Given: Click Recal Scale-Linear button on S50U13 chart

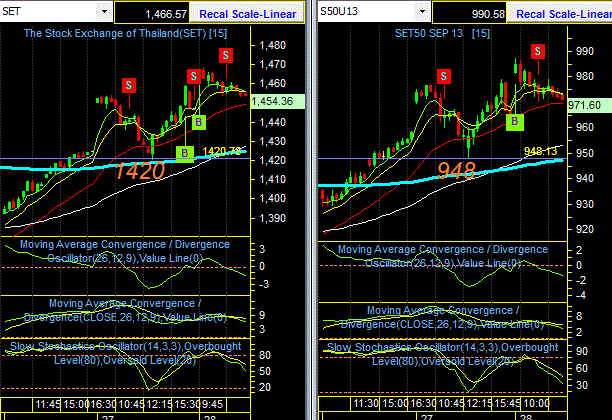Looking at the screenshot, I should [x=560, y=14].
